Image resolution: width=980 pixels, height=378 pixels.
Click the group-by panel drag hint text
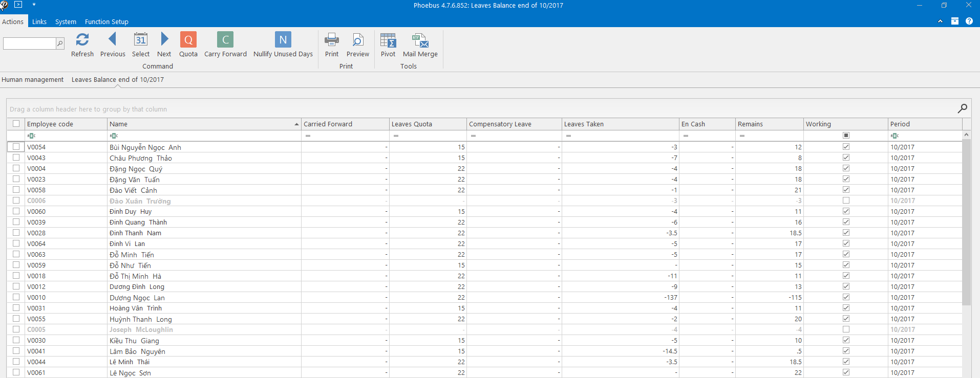click(x=88, y=109)
